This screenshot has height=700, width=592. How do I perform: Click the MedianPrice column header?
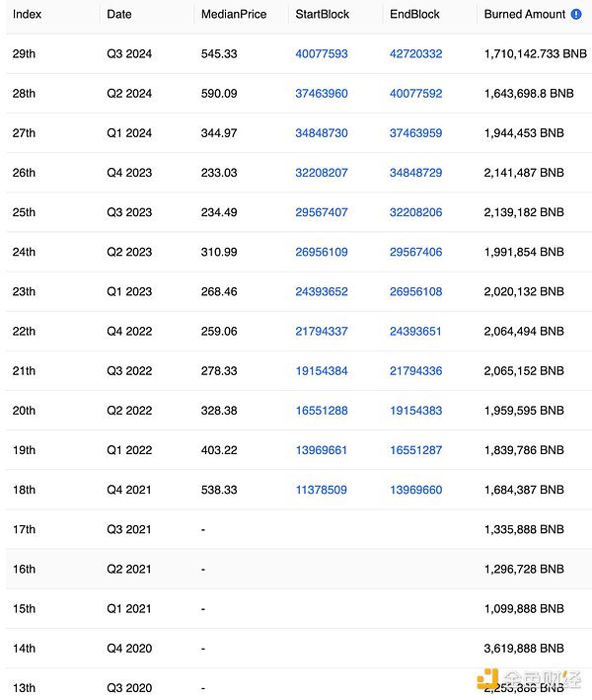click(x=234, y=15)
